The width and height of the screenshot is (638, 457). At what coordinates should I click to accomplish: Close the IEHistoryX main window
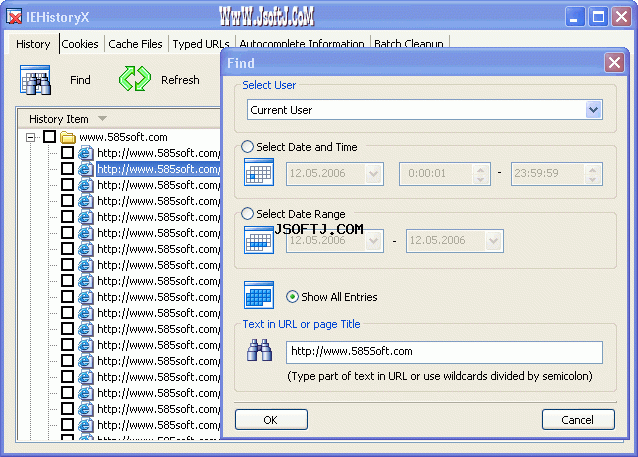tap(622, 17)
